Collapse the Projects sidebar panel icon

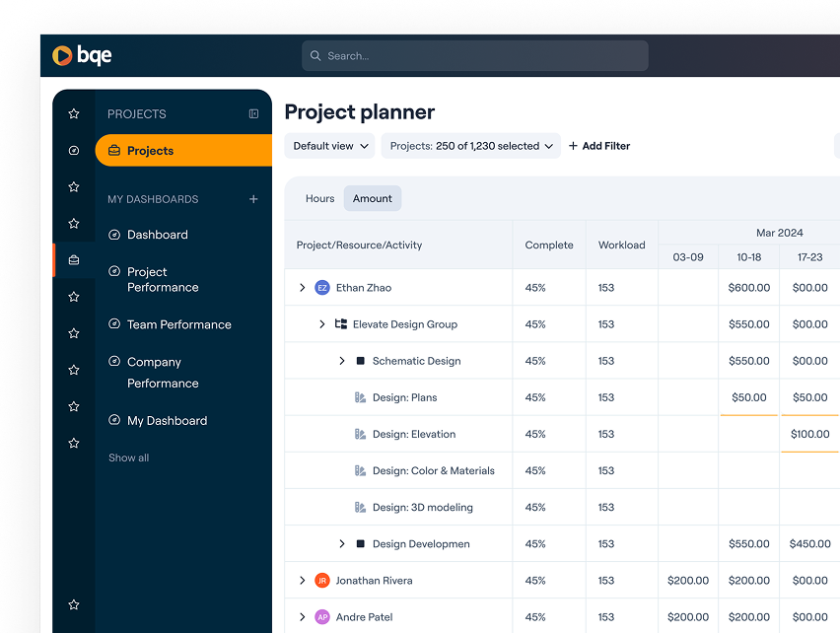pyautogui.click(x=254, y=113)
